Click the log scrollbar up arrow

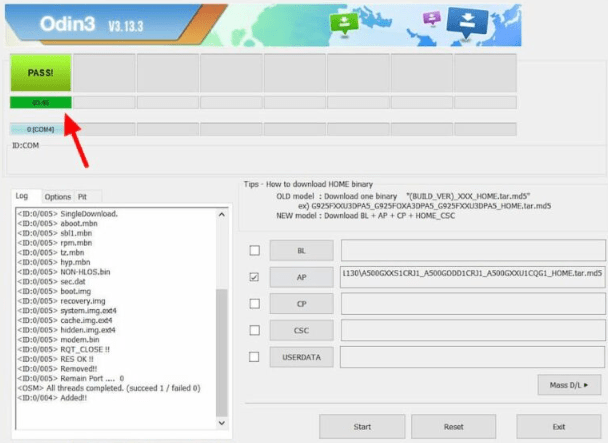pos(222,214)
